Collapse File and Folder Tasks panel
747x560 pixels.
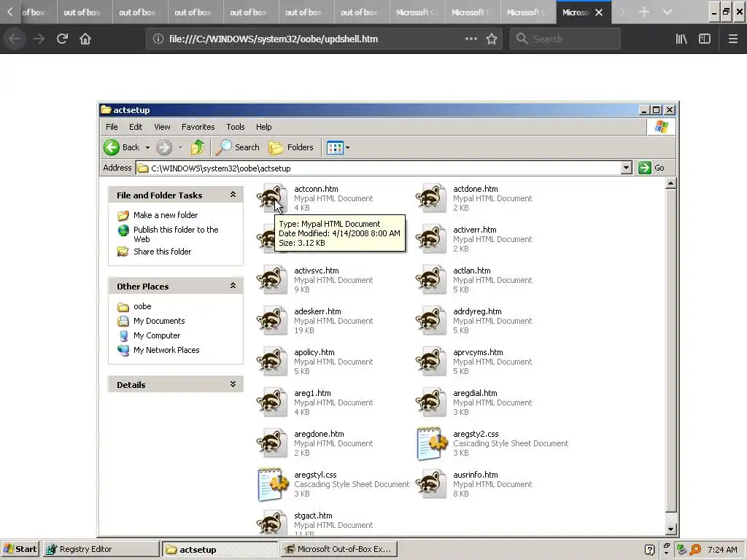[x=233, y=195]
